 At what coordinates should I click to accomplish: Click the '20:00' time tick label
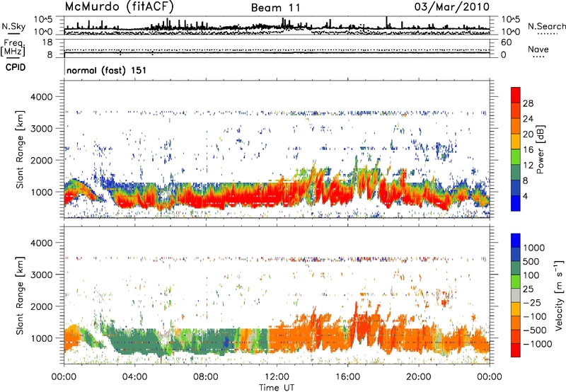click(x=419, y=377)
